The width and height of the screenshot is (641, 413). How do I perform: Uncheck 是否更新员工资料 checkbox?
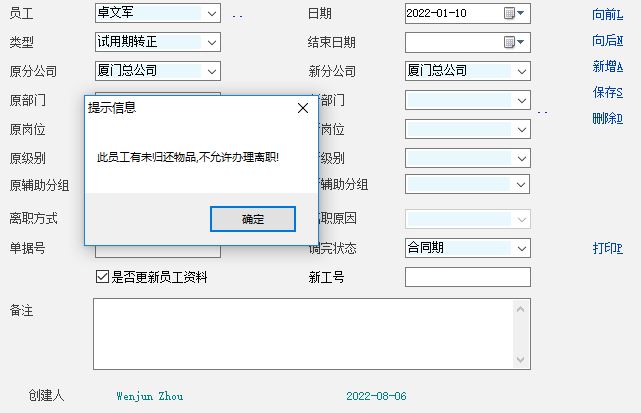click(x=101, y=277)
